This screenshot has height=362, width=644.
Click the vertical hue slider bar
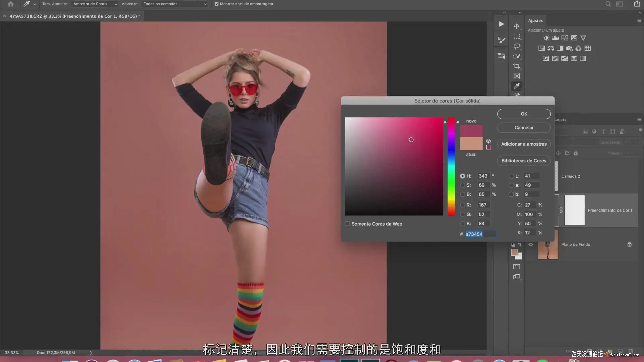451,167
